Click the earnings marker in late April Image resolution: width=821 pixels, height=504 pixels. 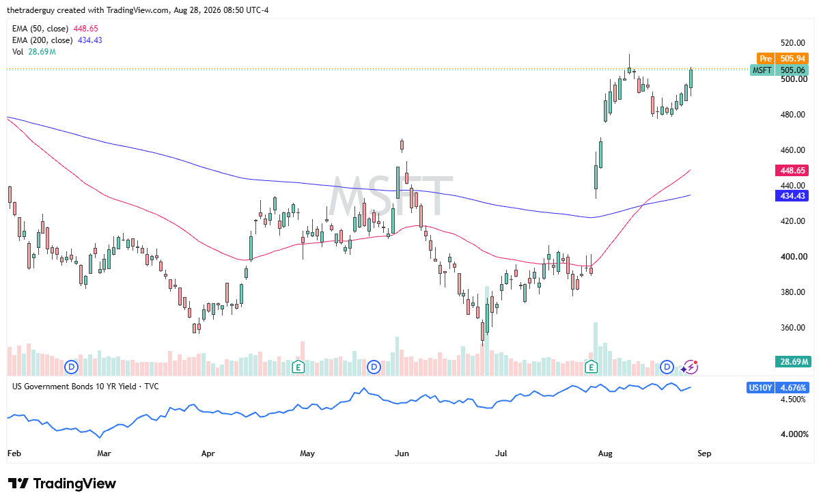(298, 367)
